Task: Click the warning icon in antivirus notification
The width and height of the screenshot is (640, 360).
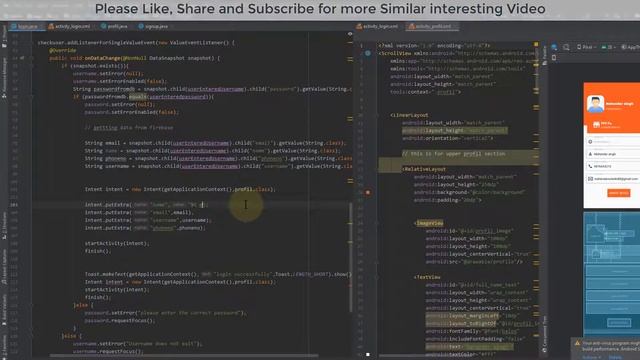Action: [x=577, y=343]
